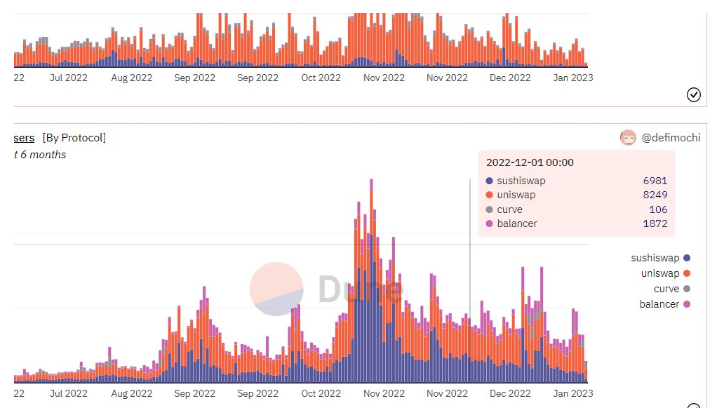Click Jan 2023 label on lower chart axis
This screenshot has height=414, width=712.
(x=573, y=393)
